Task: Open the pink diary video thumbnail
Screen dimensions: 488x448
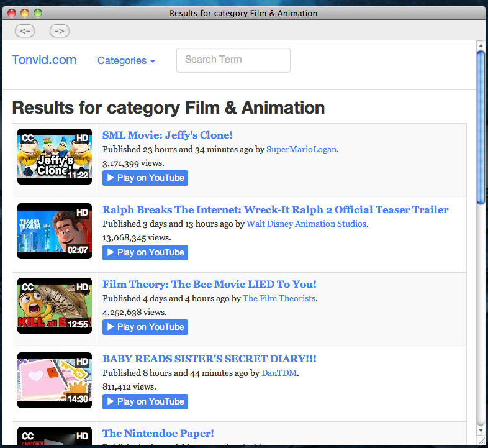Action: (55, 380)
